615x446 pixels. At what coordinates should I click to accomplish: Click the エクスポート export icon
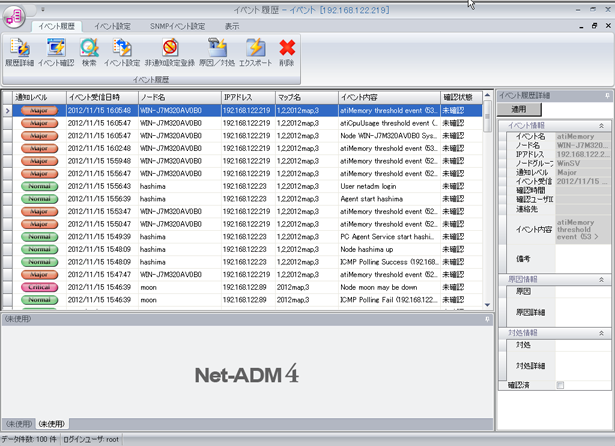(x=255, y=52)
